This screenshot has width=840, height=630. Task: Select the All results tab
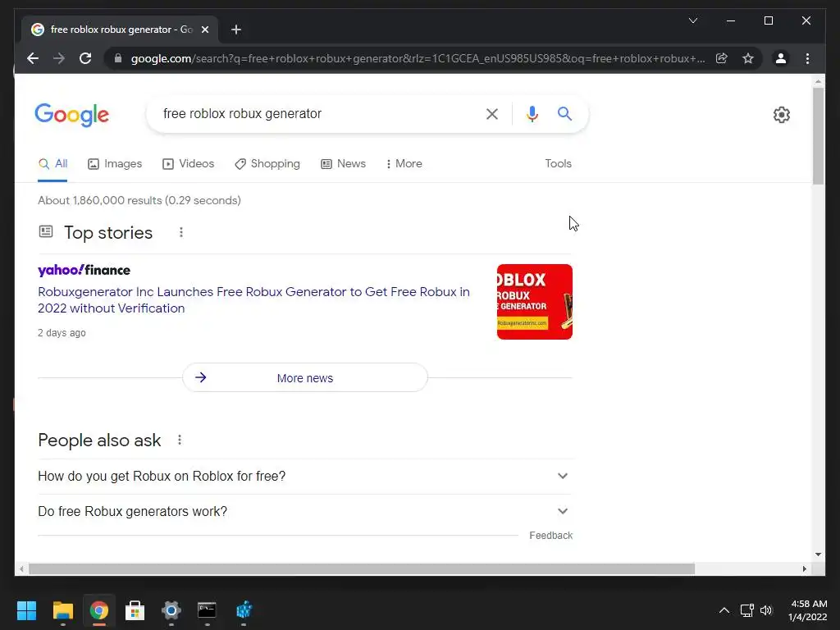[x=52, y=164]
